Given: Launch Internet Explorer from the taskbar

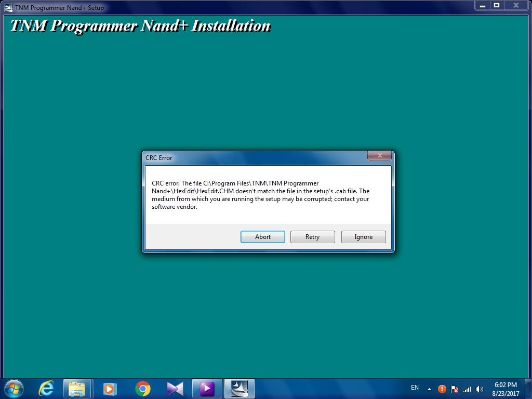Looking at the screenshot, I should (x=46, y=389).
